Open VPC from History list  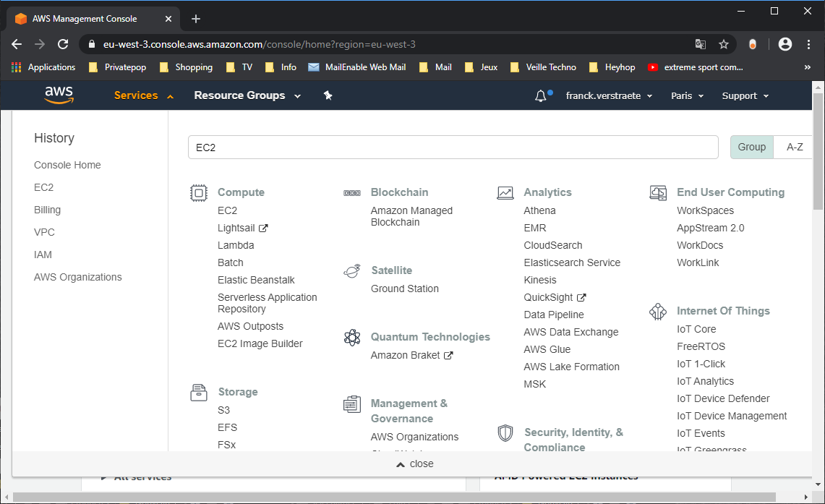[x=44, y=232]
